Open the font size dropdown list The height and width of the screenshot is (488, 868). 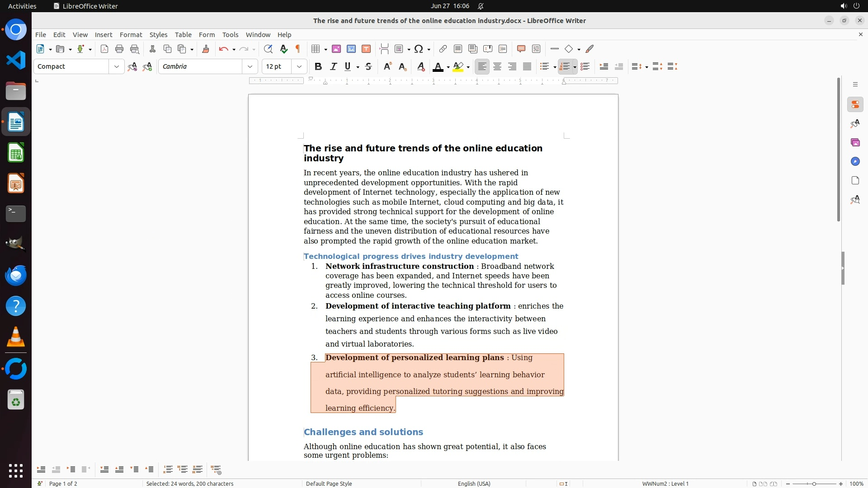point(299,67)
